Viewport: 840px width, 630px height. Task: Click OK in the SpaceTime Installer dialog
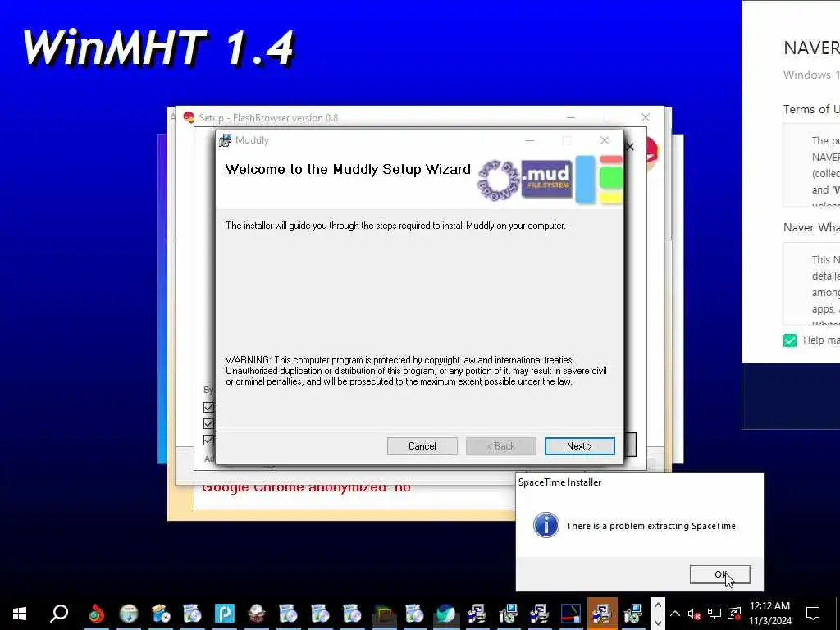click(x=720, y=574)
